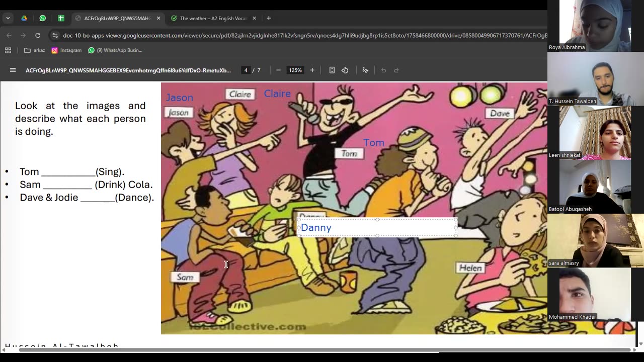Zoom in on the PDF
This screenshot has width=644, height=362.
(x=312, y=70)
